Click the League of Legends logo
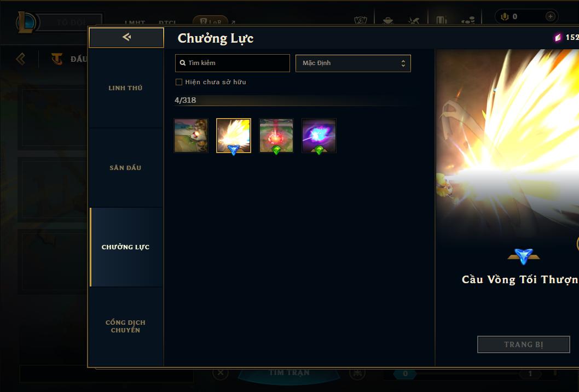This screenshot has height=392, width=579. [26, 22]
